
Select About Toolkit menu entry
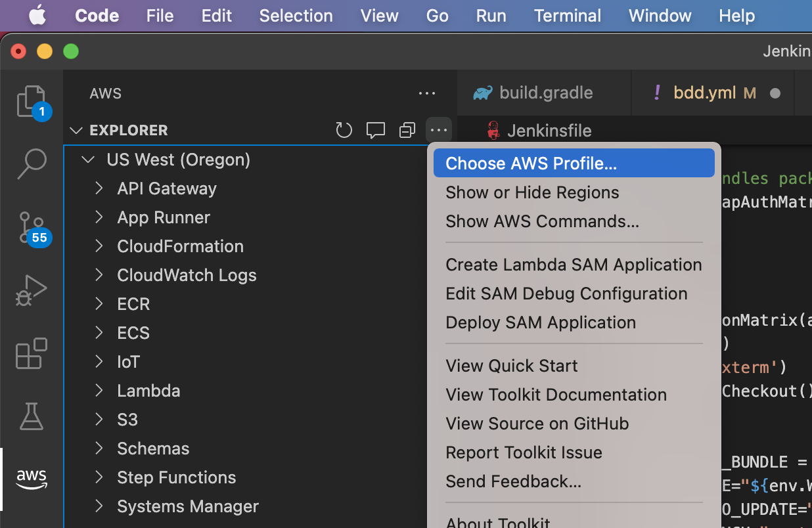[x=574, y=521]
